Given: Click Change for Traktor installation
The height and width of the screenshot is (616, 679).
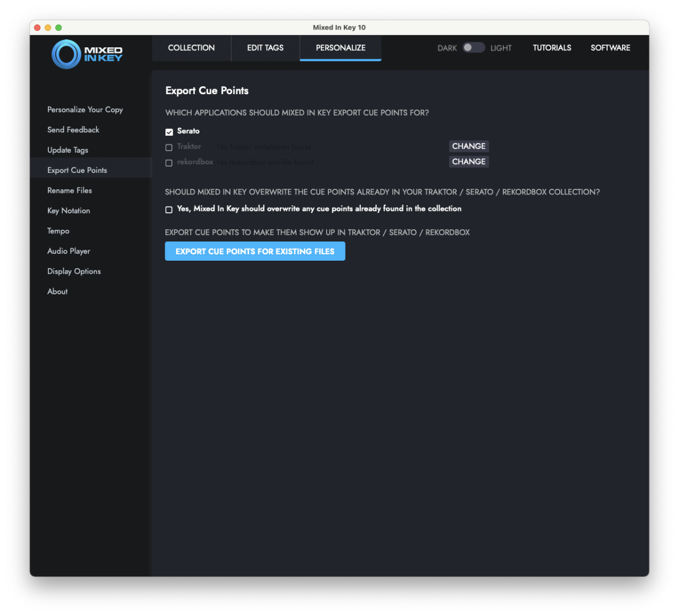Looking at the screenshot, I should [469, 146].
